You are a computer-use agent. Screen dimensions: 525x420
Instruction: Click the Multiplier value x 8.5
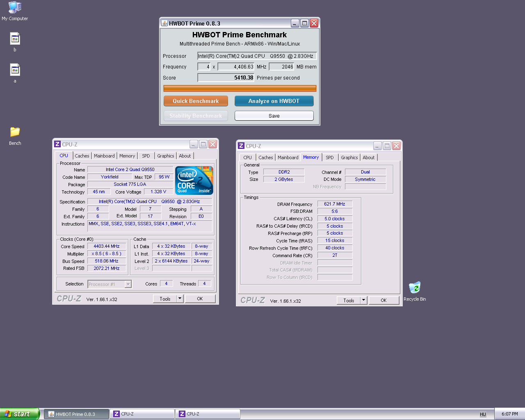point(107,254)
